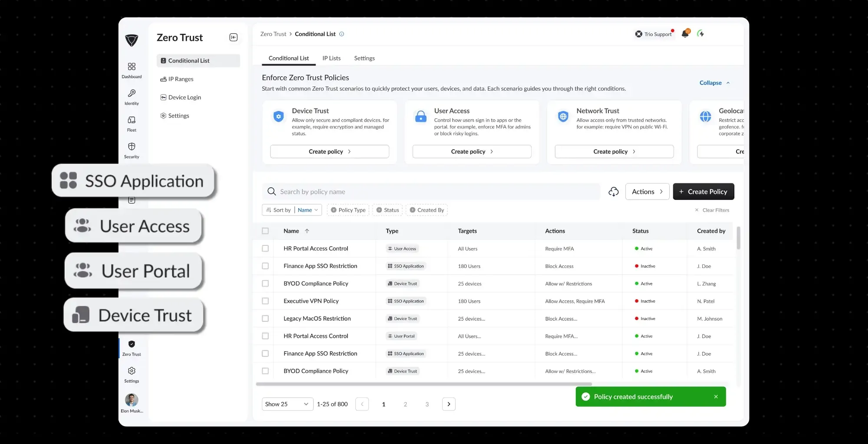Check the Legacy MacOS Restriction row

(265, 318)
